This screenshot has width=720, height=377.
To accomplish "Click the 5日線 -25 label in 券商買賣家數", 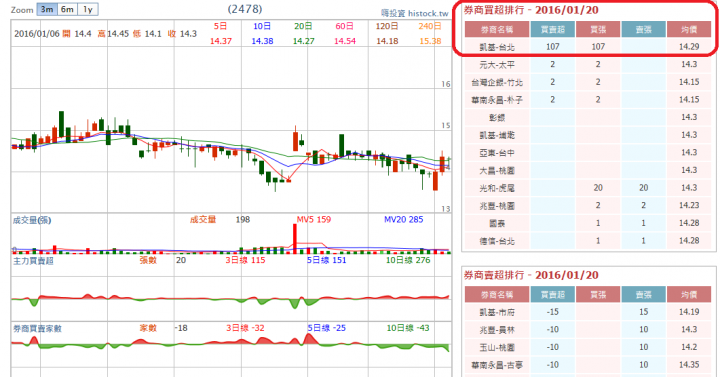I will 326,328.
